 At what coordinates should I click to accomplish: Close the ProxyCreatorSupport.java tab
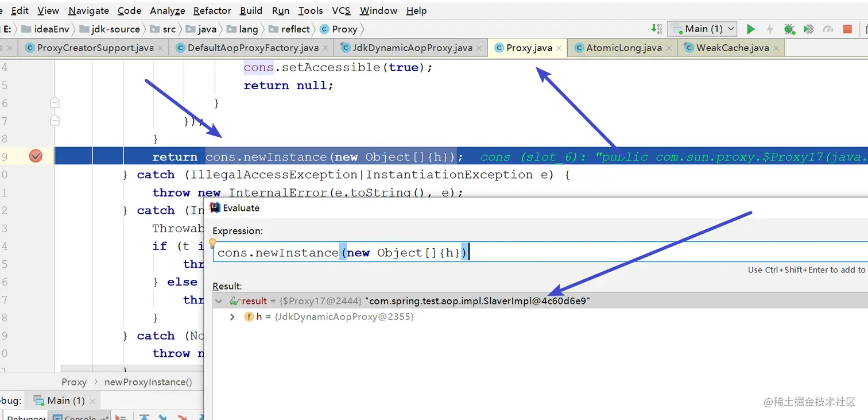pyautogui.click(x=160, y=48)
